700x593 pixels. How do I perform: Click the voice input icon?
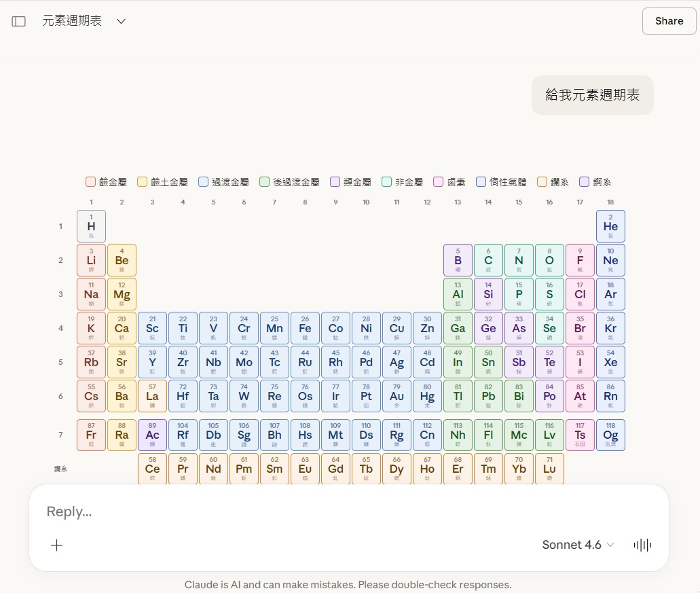[642, 545]
